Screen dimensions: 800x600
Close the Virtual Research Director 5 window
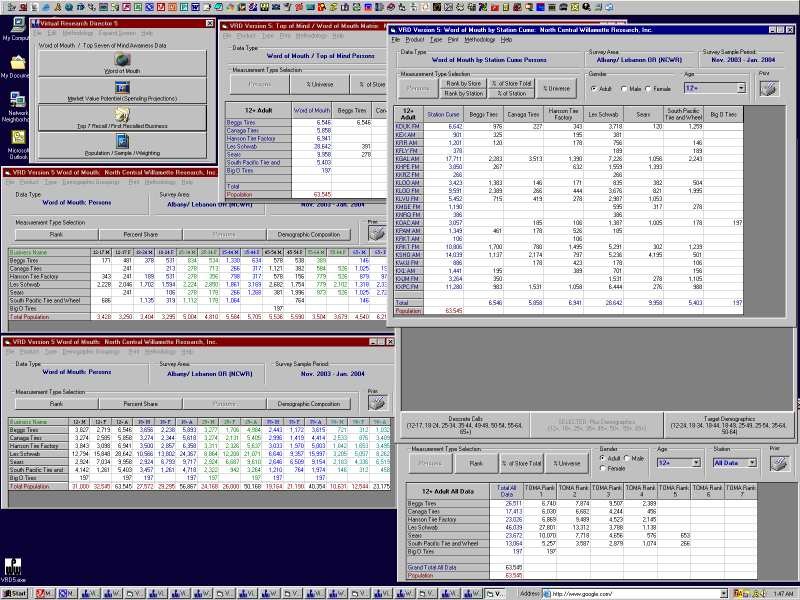[x=210, y=23]
